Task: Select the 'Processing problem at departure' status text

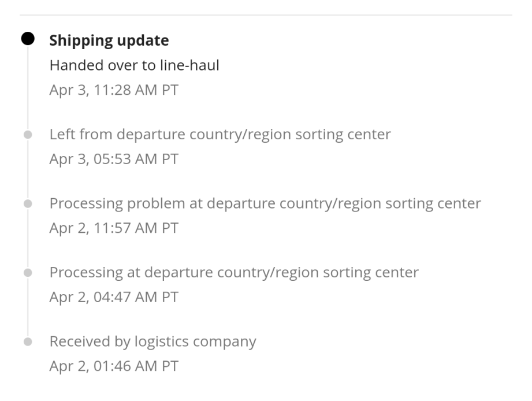Action: [265, 204]
